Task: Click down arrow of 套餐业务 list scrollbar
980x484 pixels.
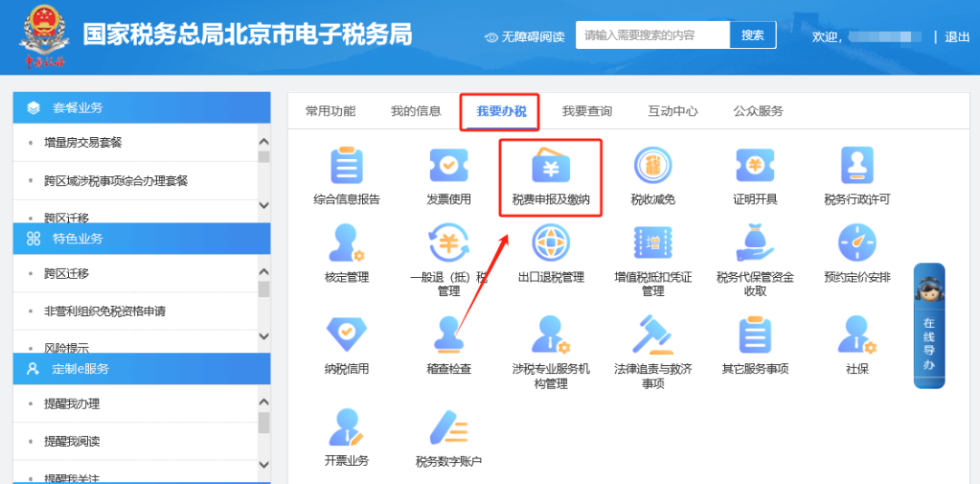Action: click(x=264, y=205)
